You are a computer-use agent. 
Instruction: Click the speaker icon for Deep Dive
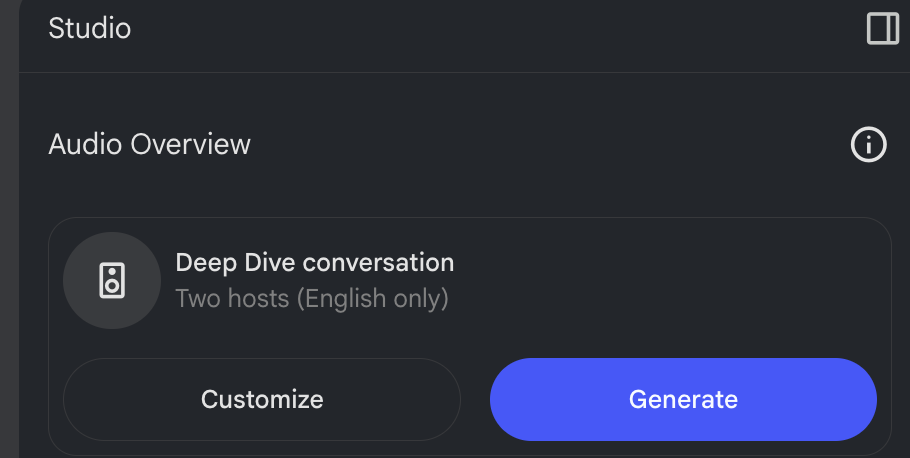(x=112, y=280)
